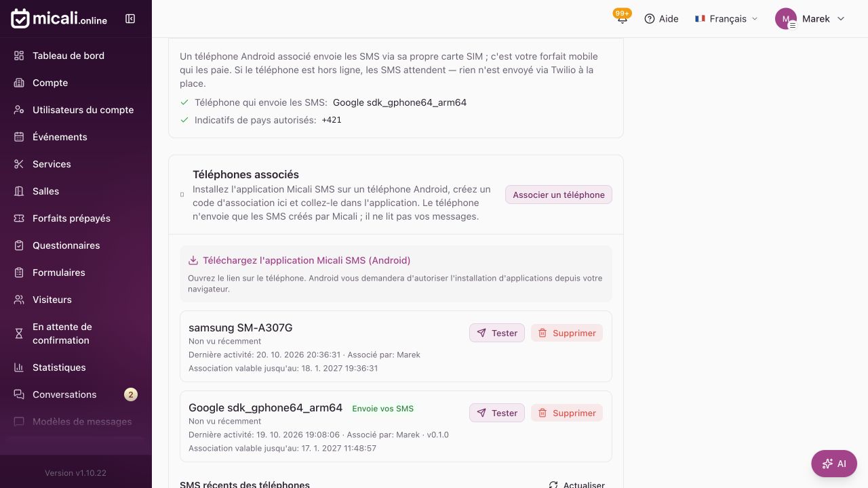Click the Visiteurs people icon
The width and height of the screenshot is (868, 488).
pos(19,300)
